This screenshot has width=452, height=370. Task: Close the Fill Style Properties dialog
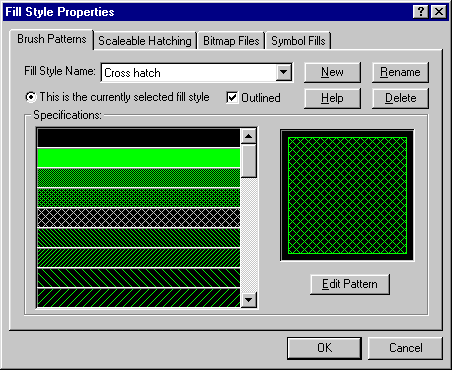coord(439,12)
